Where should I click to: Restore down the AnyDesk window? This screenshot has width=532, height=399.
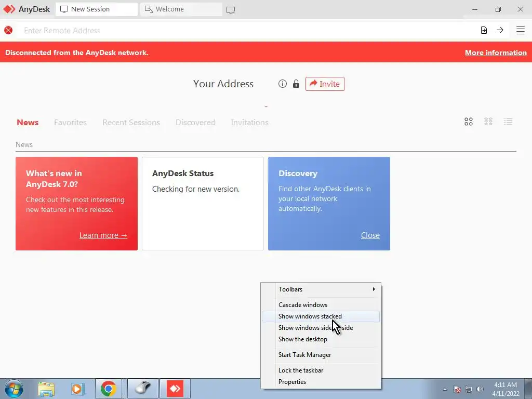pos(498,9)
